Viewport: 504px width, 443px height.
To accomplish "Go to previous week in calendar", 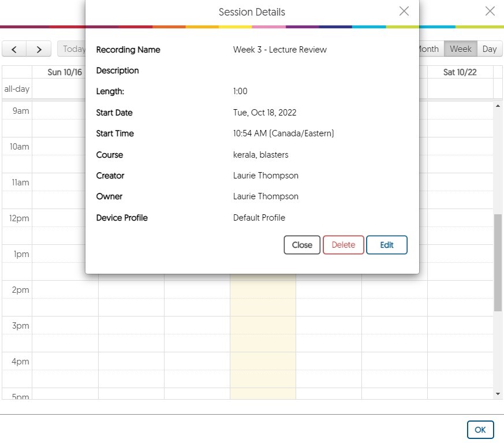I will click(14, 49).
